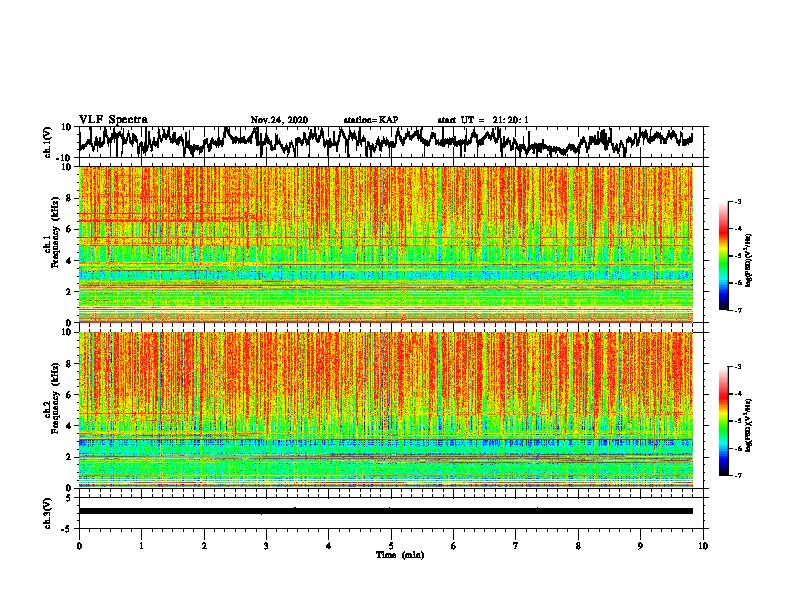Screen dimensions: 792x612
Task: Click the ch.1 spectrogram color scale bar
Action: [x=724, y=256]
